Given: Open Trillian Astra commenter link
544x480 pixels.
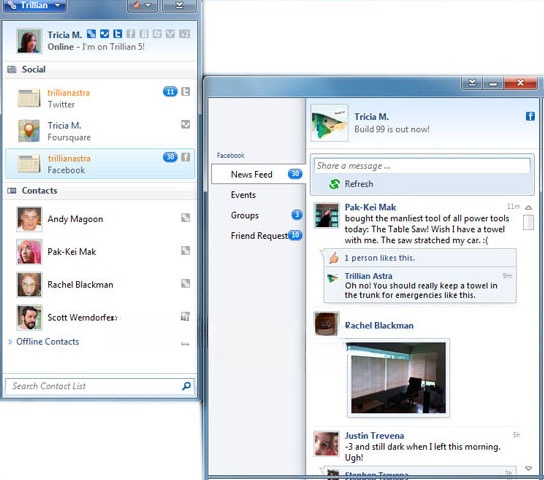Looking at the screenshot, I should 368,276.
